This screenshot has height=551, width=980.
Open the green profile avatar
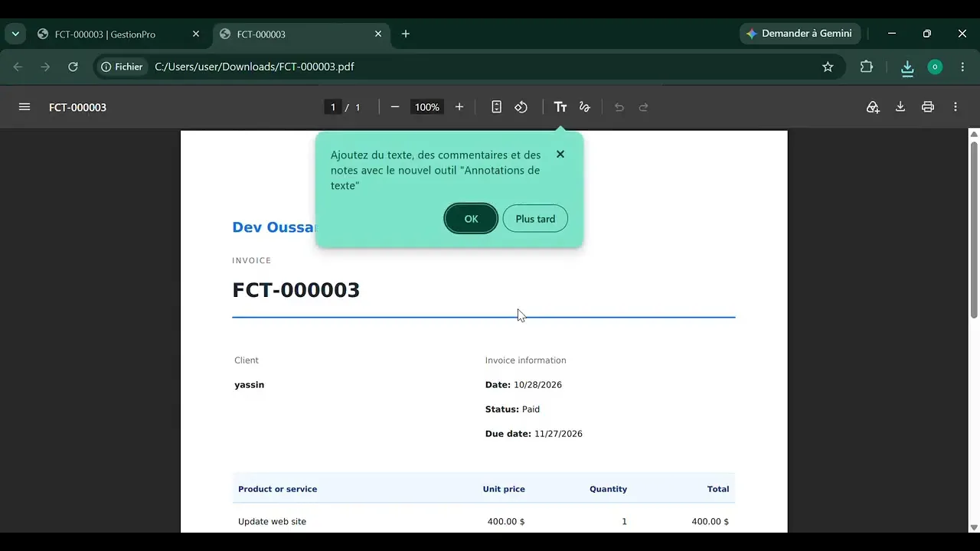(935, 67)
